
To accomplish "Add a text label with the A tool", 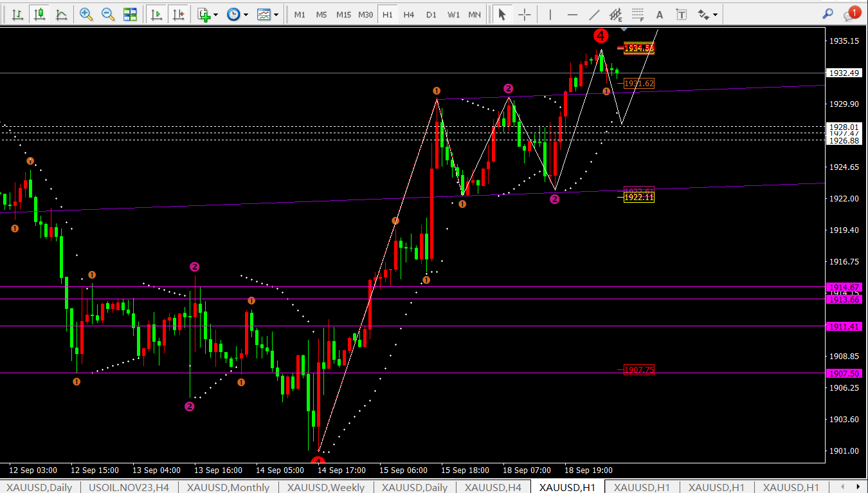I will coord(659,14).
